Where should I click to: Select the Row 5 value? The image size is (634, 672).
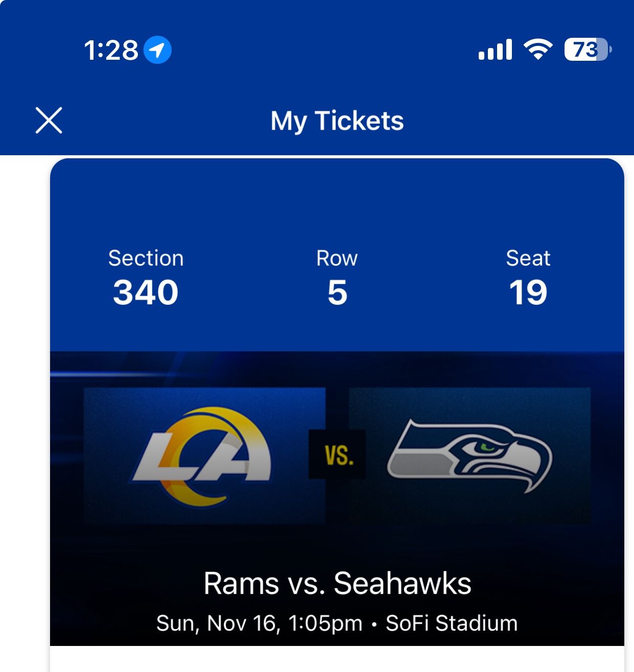337,293
